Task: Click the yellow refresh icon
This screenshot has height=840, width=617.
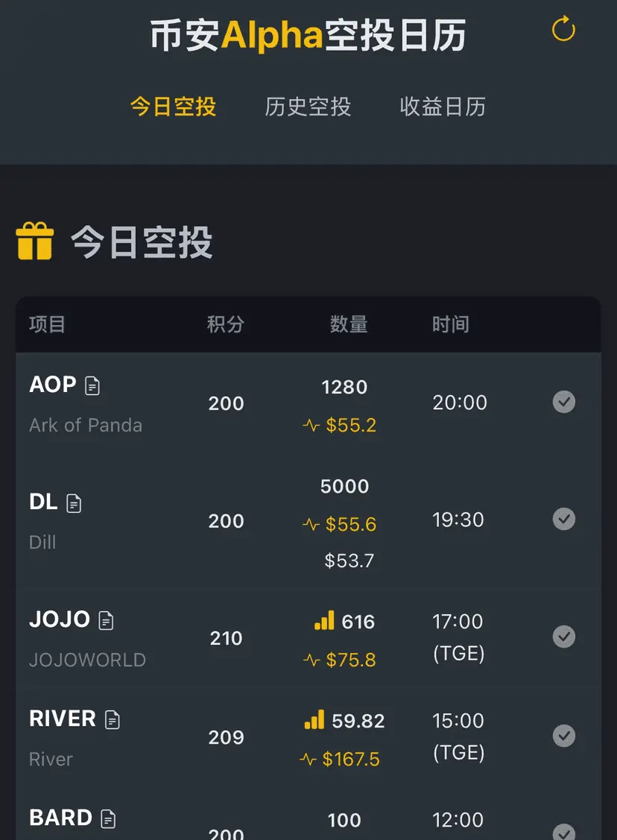Action: [x=563, y=29]
